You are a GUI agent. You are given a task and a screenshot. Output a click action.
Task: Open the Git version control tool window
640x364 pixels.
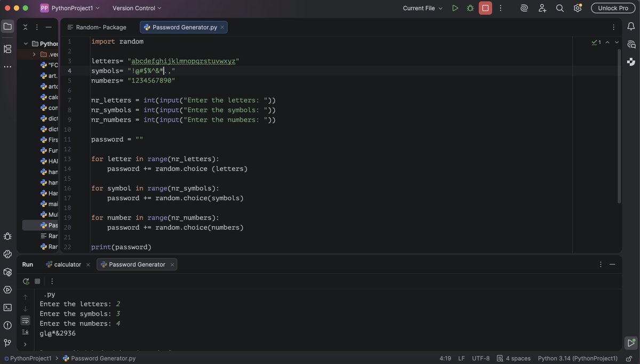[7, 343]
